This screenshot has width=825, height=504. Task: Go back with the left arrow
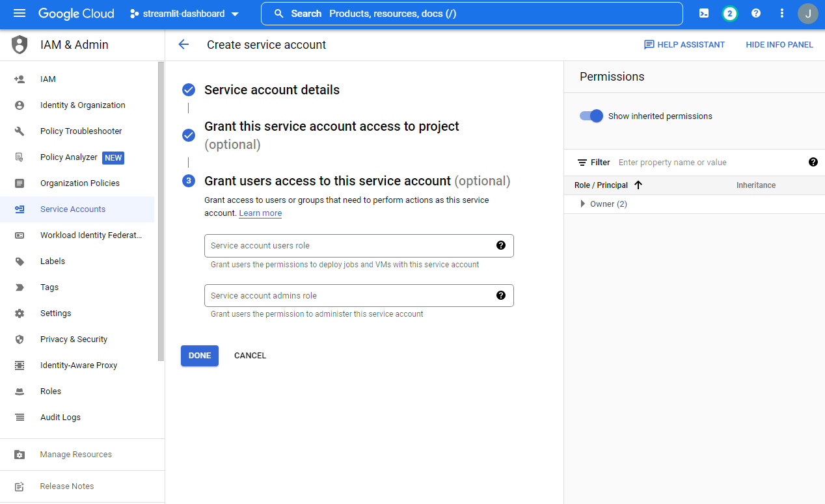183,45
